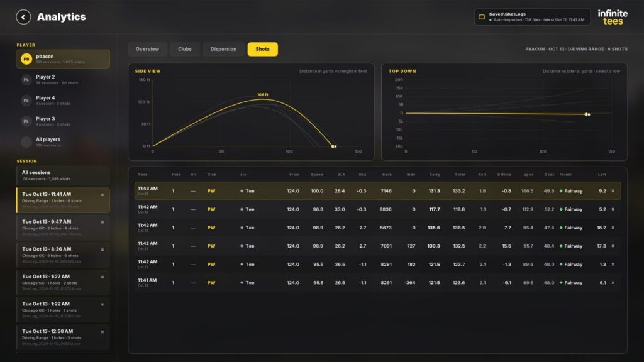Select the Tue Oct 13 11:41 AM session

click(63, 200)
